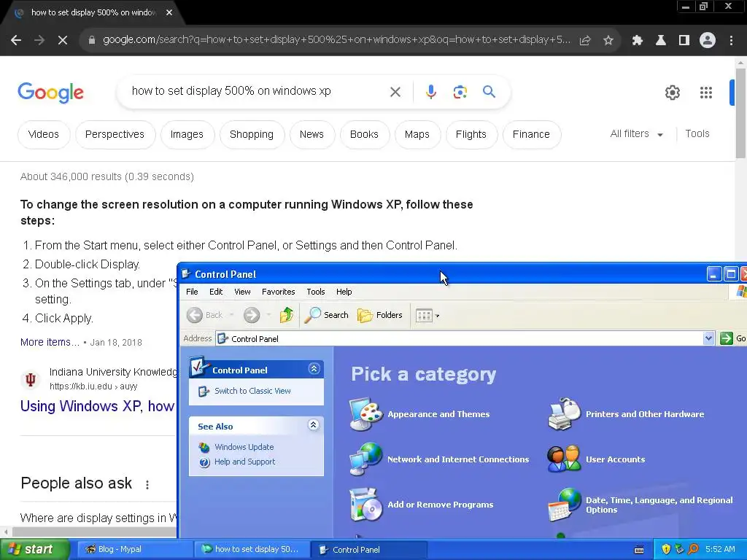Click Go button beside address bar
Viewport: 747px width, 560px height.
click(x=732, y=338)
